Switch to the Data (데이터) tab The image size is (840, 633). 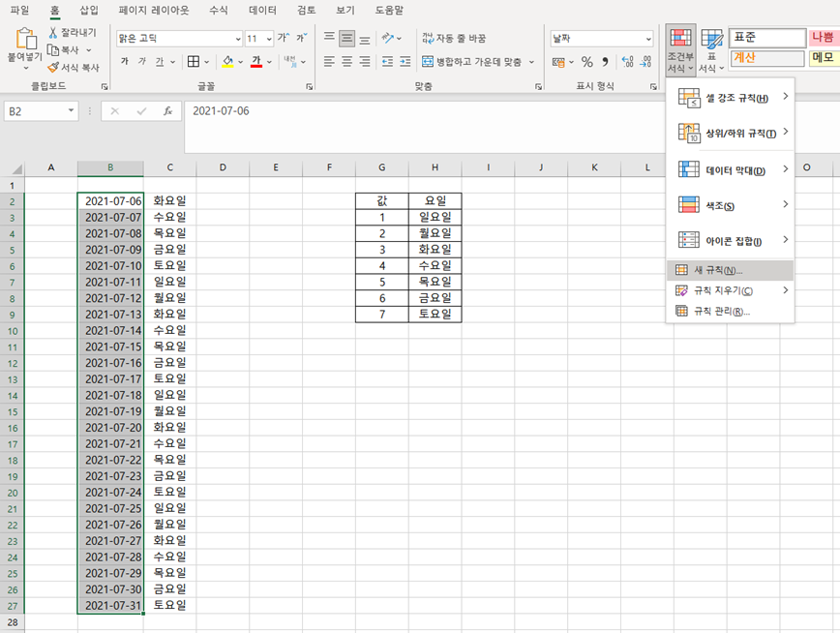coord(262,11)
